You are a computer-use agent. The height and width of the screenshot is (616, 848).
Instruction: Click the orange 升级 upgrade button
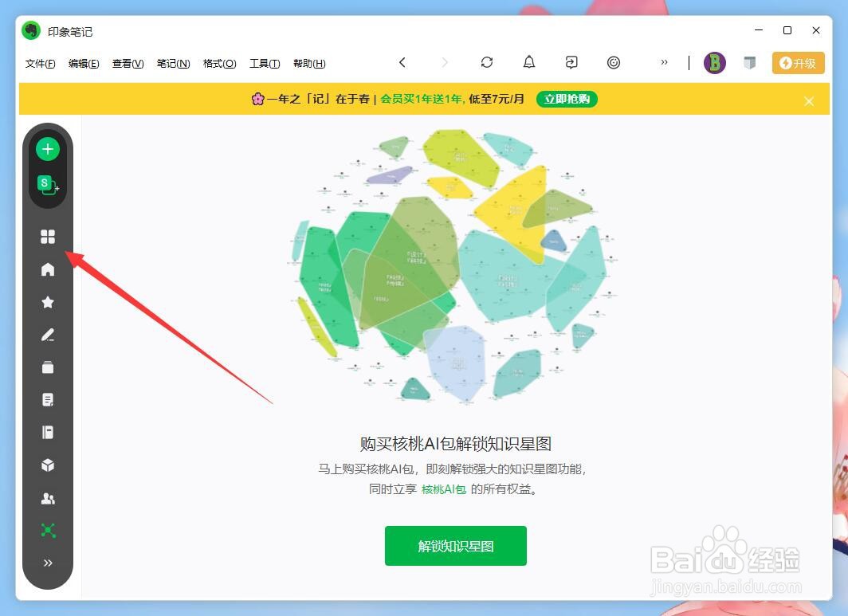(x=799, y=63)
